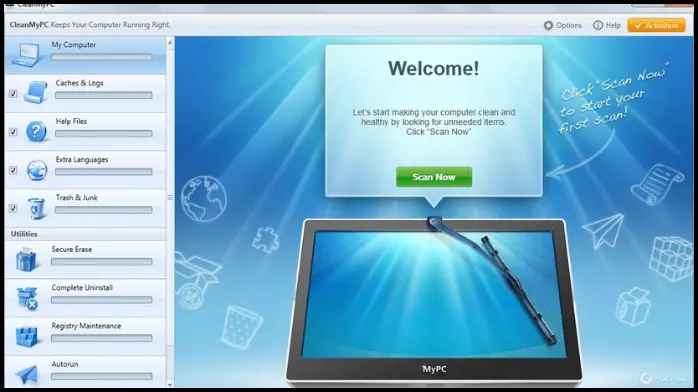Toggle the Extra Languages checkbox

(x=13, y=170)
